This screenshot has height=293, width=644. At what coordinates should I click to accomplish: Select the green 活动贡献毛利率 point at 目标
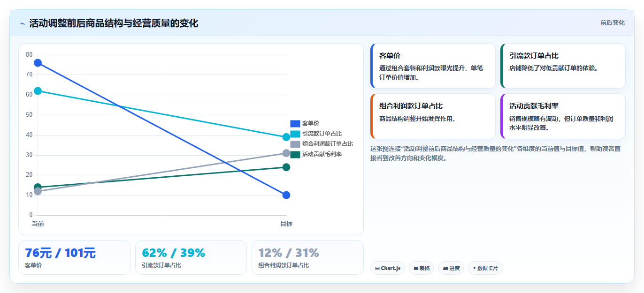point(286,167)
